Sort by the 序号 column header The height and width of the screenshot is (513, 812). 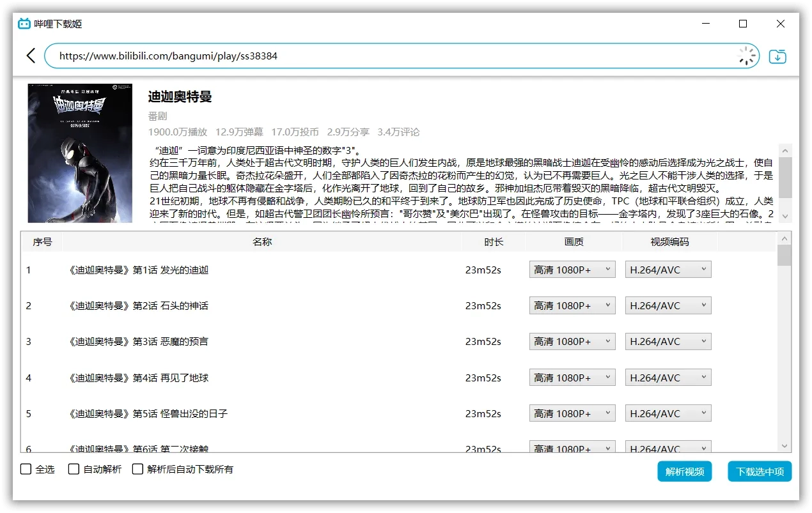coord(42,241)
